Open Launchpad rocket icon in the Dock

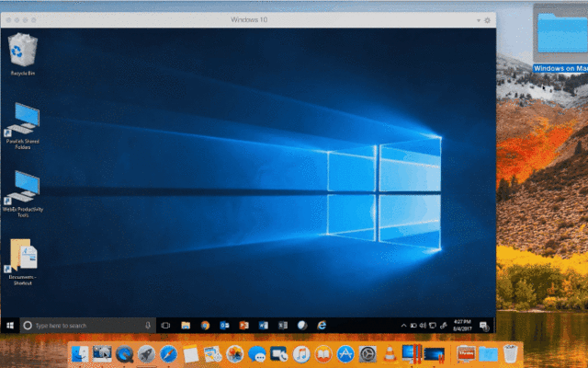(x=146, y=354)
